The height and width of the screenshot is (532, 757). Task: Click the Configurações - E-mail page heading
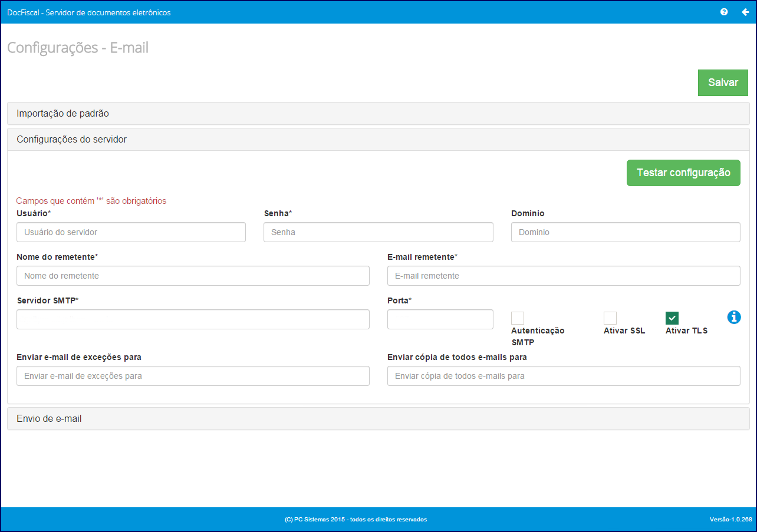point(78,48)
